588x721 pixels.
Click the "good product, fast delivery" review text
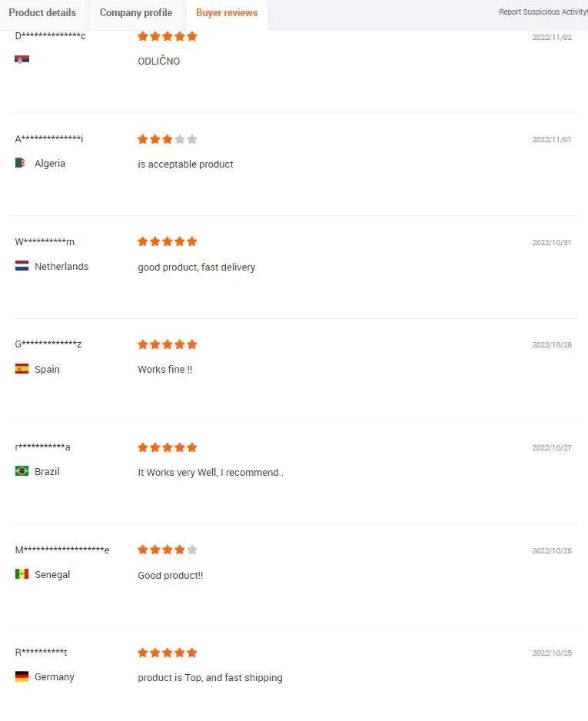coord(196,267)
